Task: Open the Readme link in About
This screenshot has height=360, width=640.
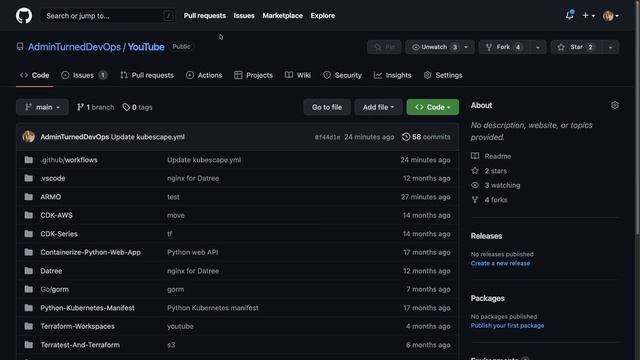Action: (x=491, y=156)
